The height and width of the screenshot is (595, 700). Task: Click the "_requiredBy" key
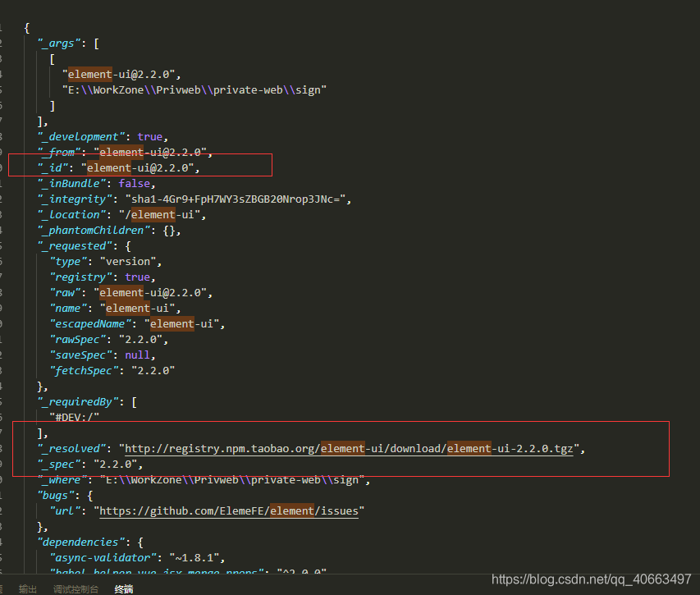(x=78, y=402)
